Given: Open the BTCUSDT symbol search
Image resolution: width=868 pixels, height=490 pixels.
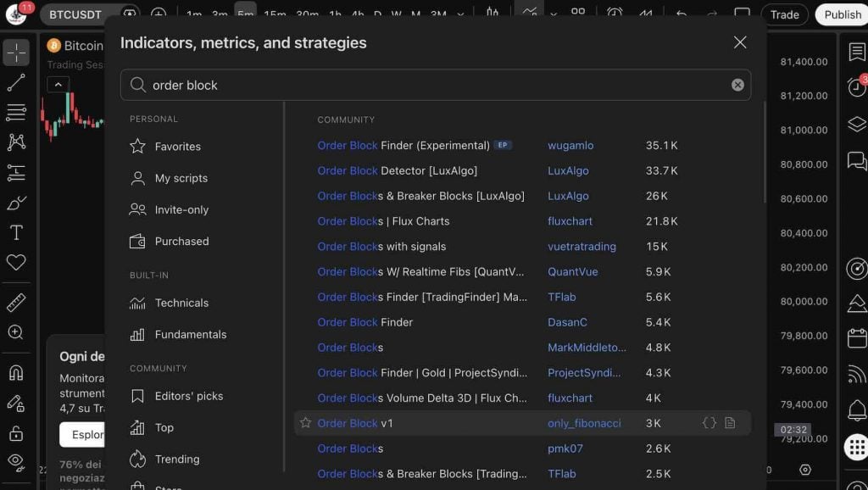Looking at the screenshot, I should 75,14.
